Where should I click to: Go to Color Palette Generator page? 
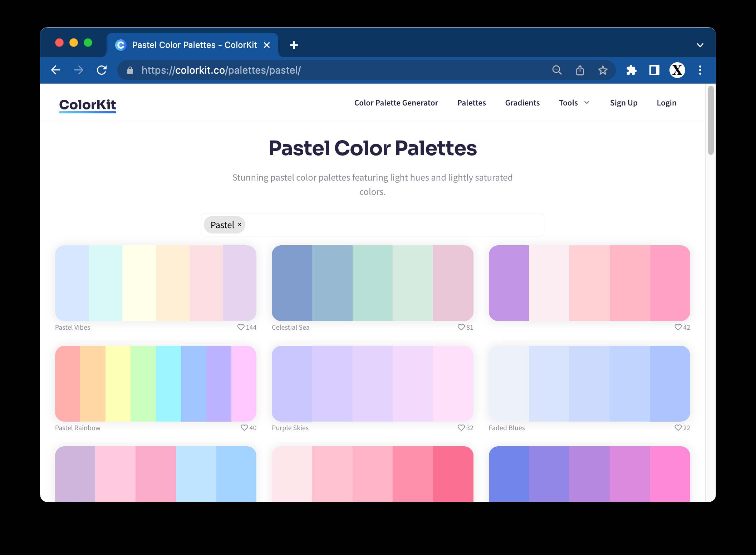tap(396, 103)
